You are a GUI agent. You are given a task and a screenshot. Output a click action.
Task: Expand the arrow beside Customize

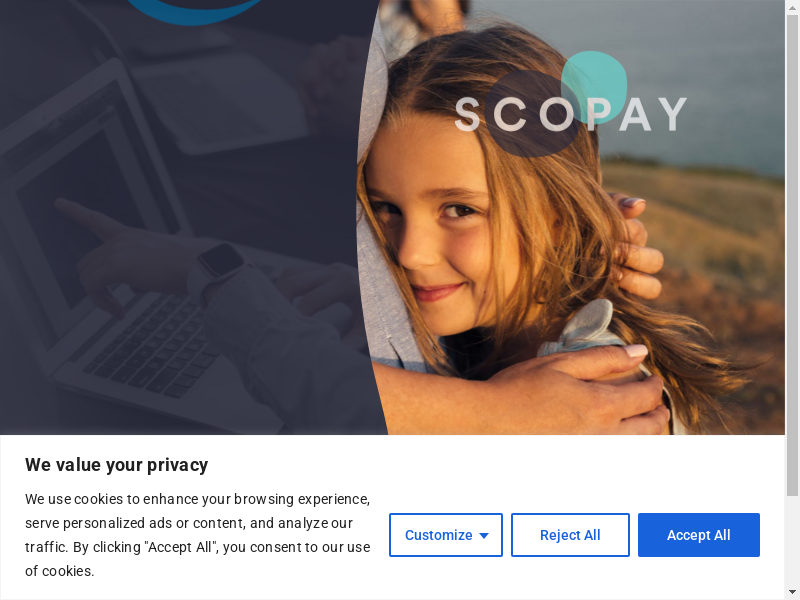pos(484,536)
